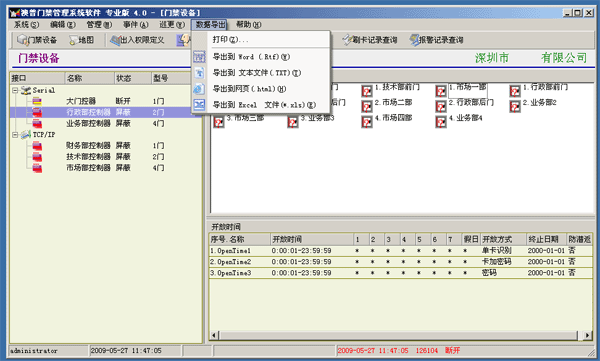The image size is (600, 361).
Task: Open the 系统(S) menu
Action: click(26, 25)
